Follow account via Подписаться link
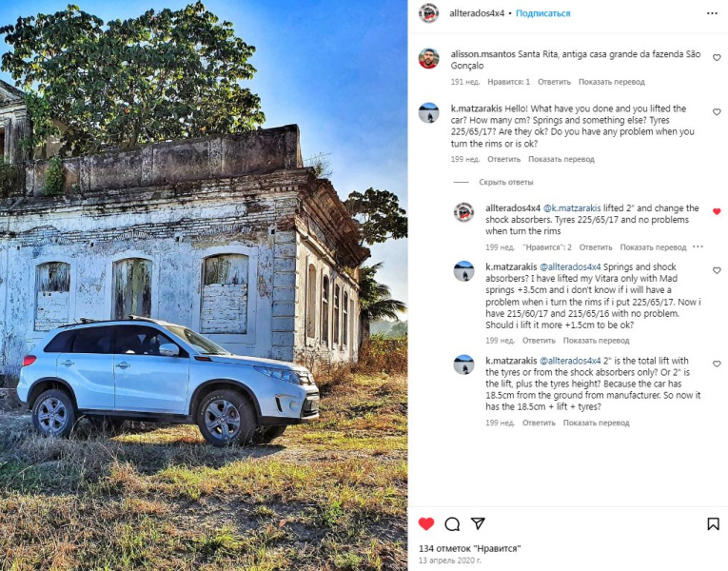728x571 pixels. (x=542, y=13)
